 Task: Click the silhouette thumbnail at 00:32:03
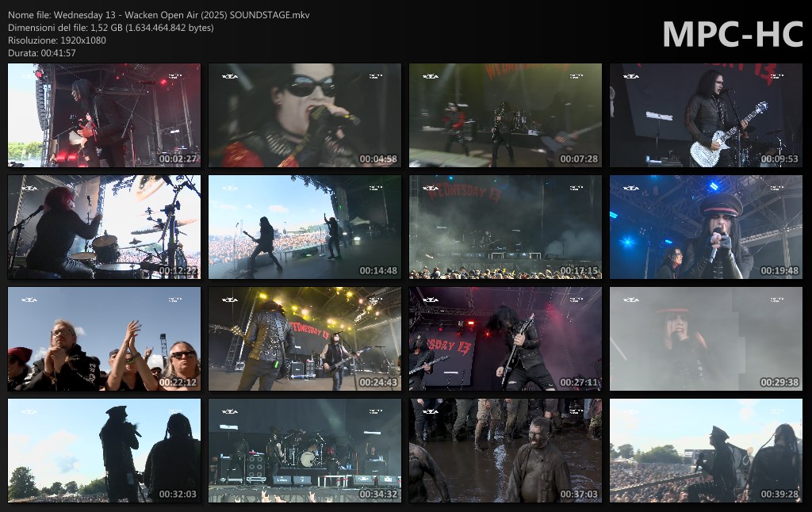click(x=104, y=451)
